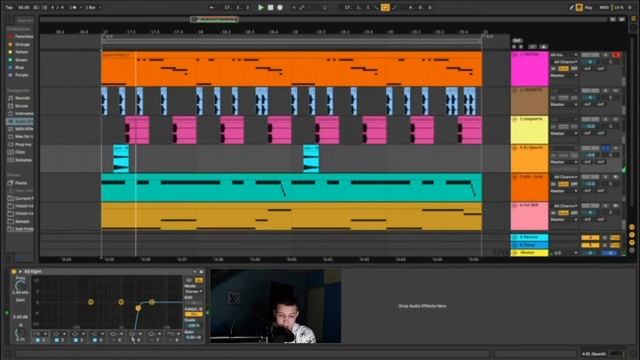Click the transport Stop button
This screenshot has width=640, height=360.
click(270, 7)
